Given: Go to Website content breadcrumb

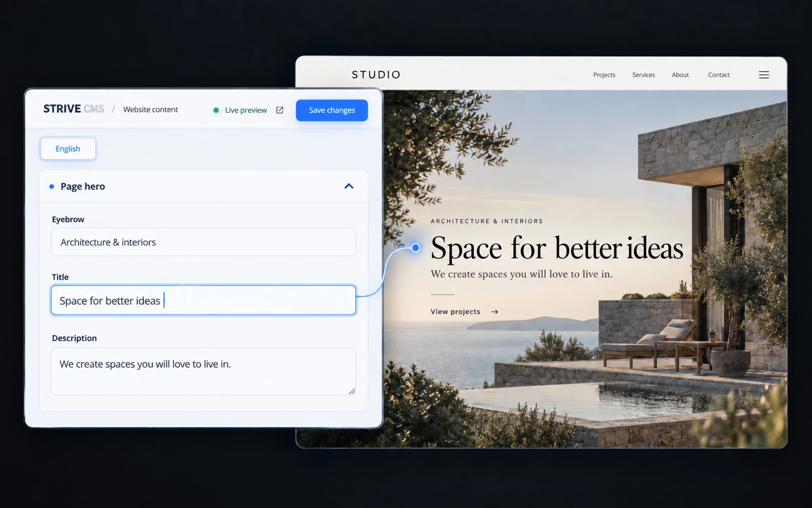Looking at the screenshot, I should point(151,109).
